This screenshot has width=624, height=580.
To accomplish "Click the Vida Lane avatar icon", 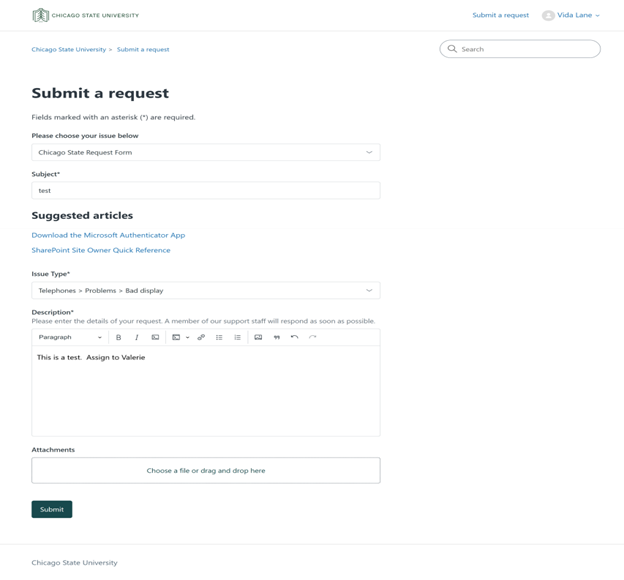I will pyautogui.click(x=548, y=15).
